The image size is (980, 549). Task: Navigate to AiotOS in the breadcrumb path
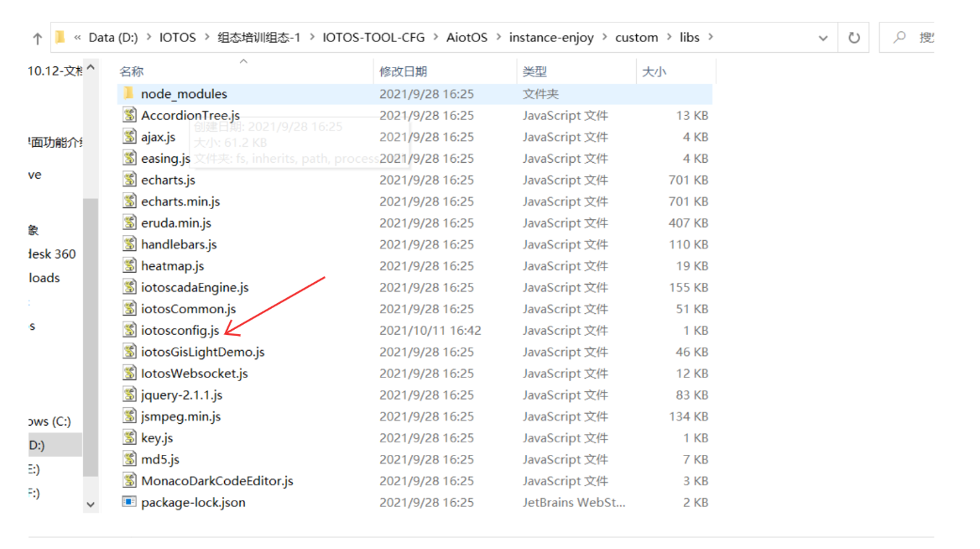467,37
